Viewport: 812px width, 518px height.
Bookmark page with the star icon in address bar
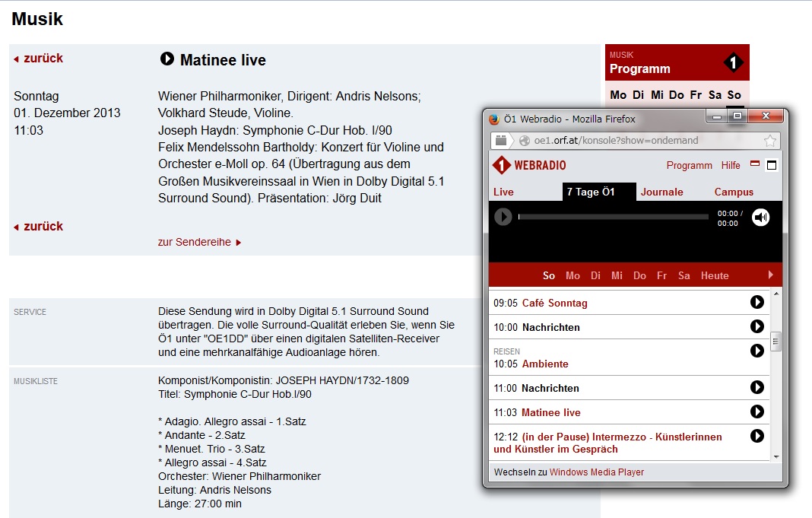point(770,141)
